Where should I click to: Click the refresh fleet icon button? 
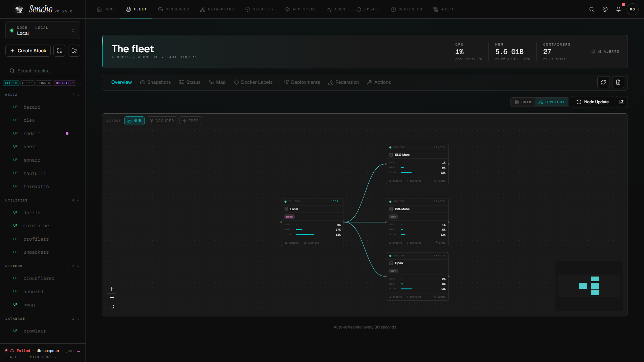click(603, 82)
